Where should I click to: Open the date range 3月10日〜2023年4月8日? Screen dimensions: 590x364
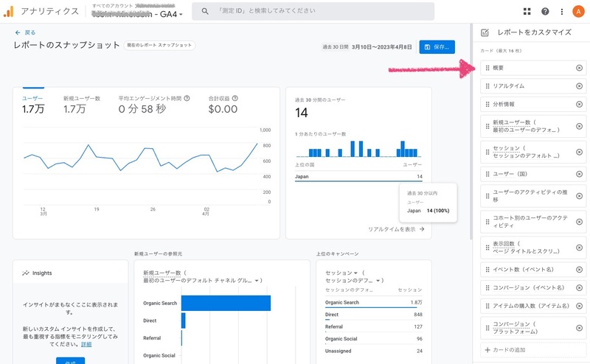381,47
